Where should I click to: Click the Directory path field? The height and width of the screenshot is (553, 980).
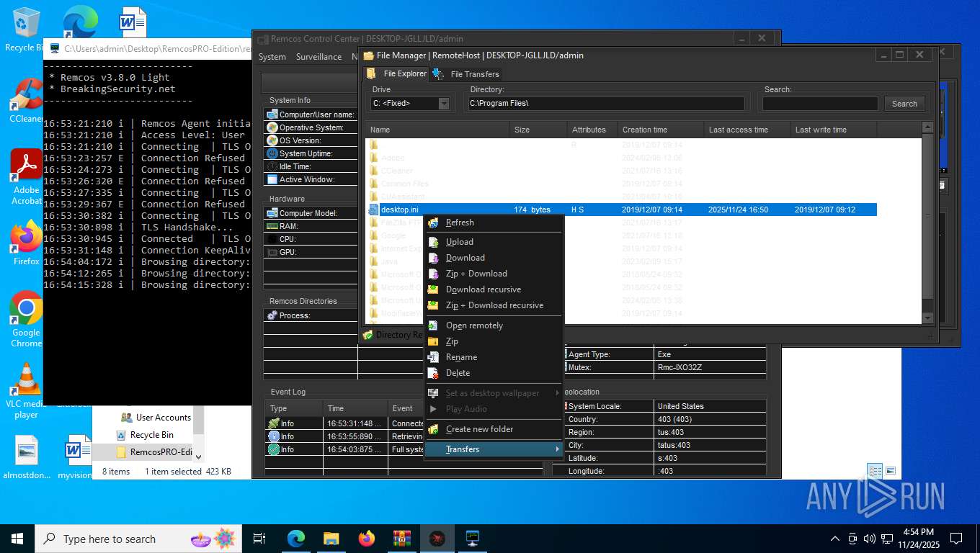(x=606, y=104)
